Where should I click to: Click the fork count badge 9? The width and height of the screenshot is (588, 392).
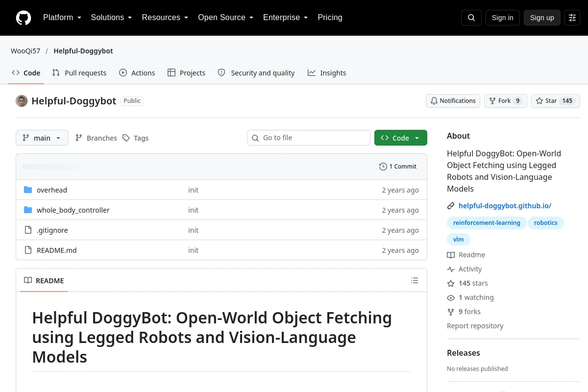pyautogui.click(x=518, y=101)
